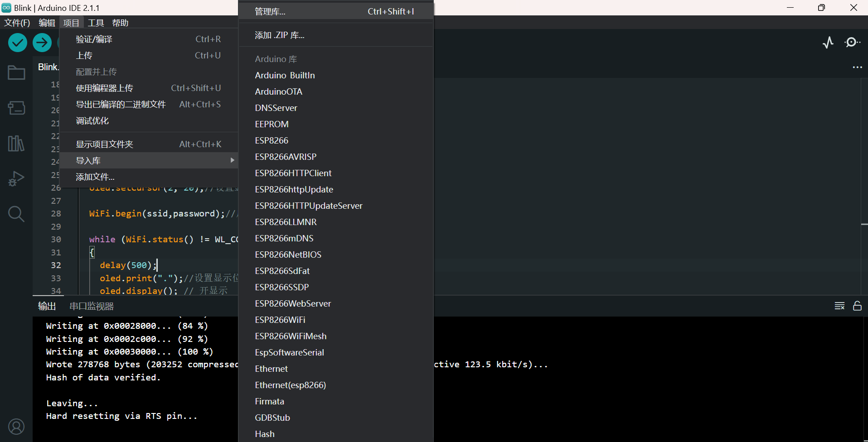Import the Firmata library

[336, 401]
